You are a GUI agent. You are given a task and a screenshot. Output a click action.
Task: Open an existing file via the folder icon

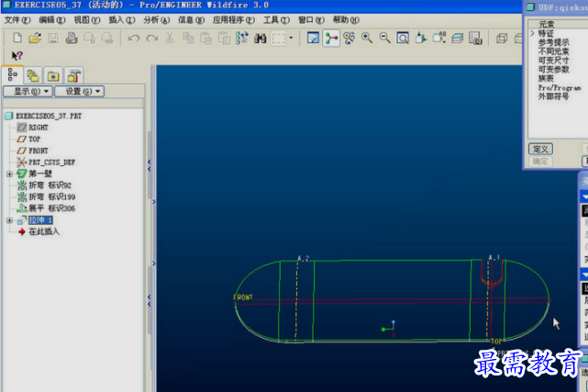pos(35,38)
